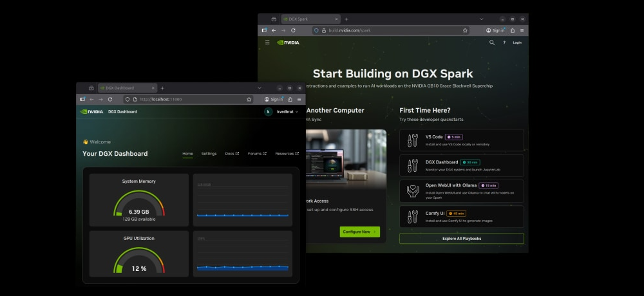Screen dimensions: 644x296
Task: Open a new tab in the DGX Spark window
Action: click(x=346, y=19)
